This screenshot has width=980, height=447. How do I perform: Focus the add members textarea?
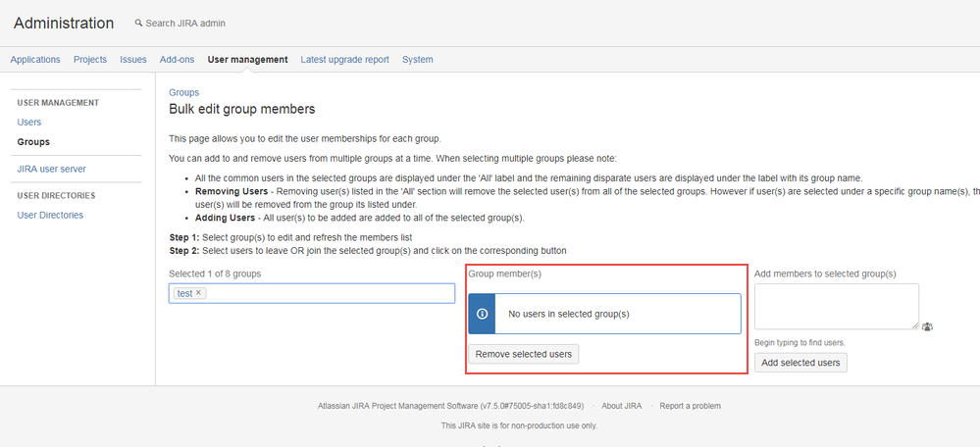pos(837,307)
